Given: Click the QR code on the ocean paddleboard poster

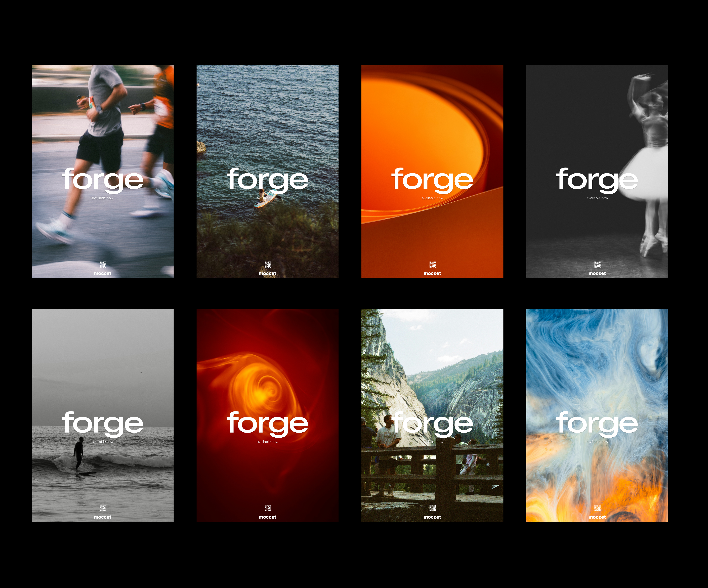Looking at the screenshot, I should pos(268,265).
